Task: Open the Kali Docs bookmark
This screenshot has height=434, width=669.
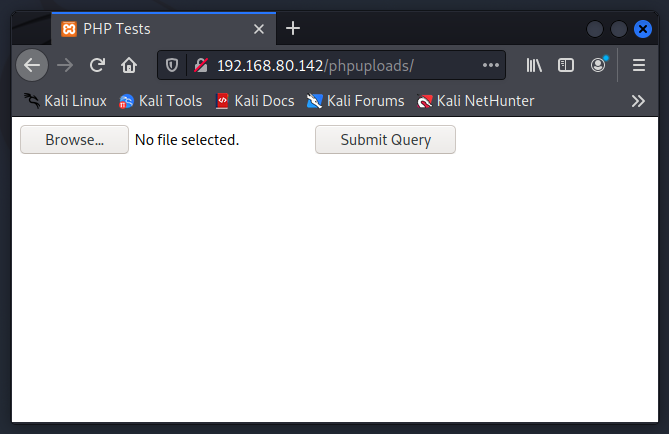Action: click(255, 100)
